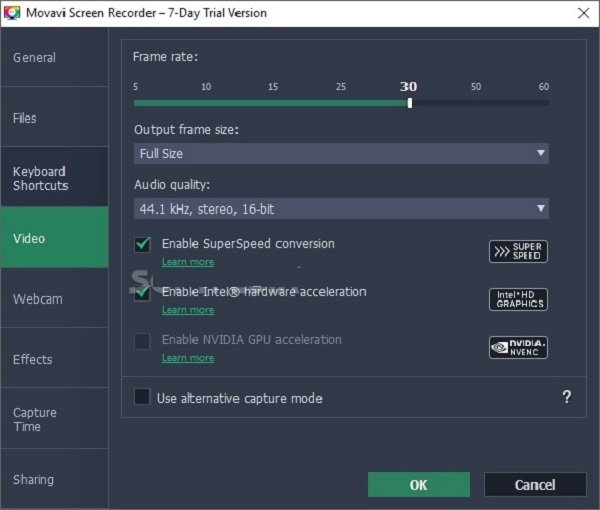Open the Keyboard Shortcuts tab
This screenshot has width=600, height=510.
pos(54,177)
